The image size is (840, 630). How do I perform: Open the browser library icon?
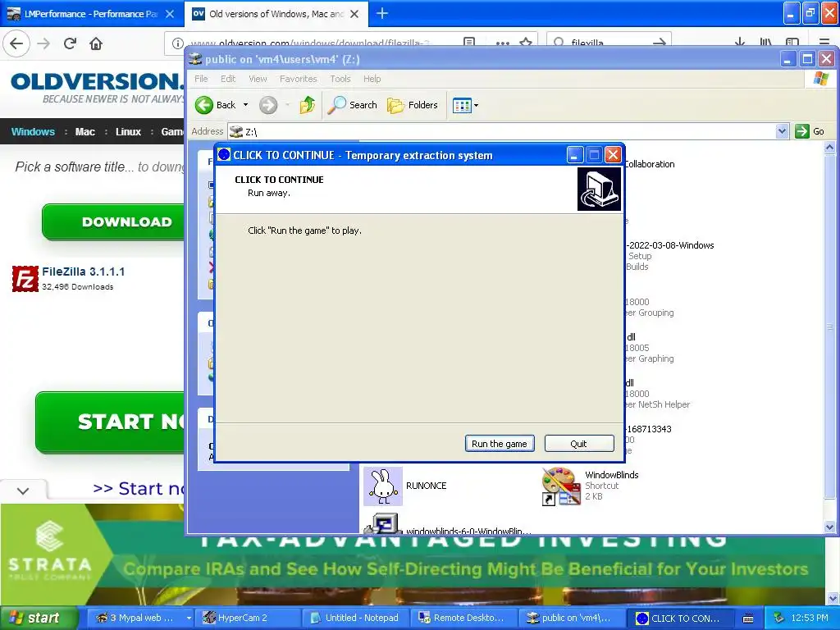click(766, 43)
